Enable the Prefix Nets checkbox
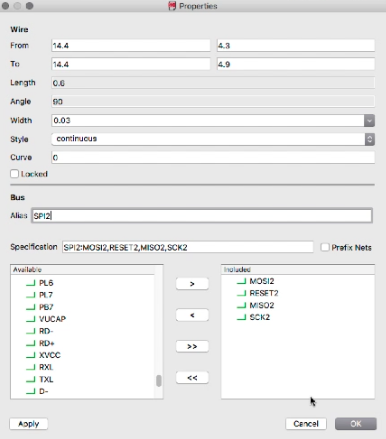This screenshot has width=386, height=439. point(325,247)
